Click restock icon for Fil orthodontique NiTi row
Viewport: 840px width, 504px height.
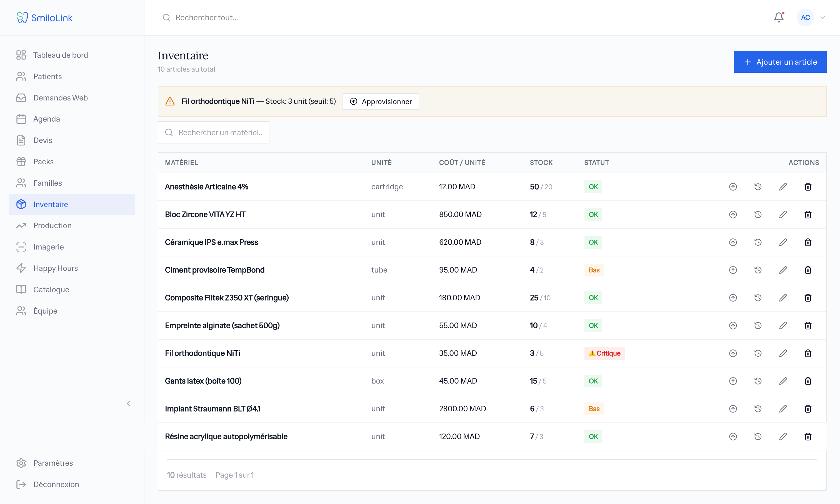[733, 353]
